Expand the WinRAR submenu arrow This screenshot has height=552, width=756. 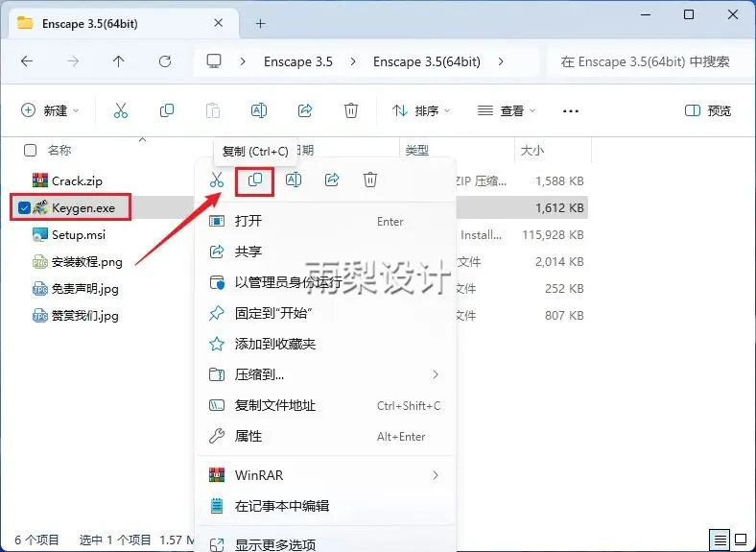436,475
